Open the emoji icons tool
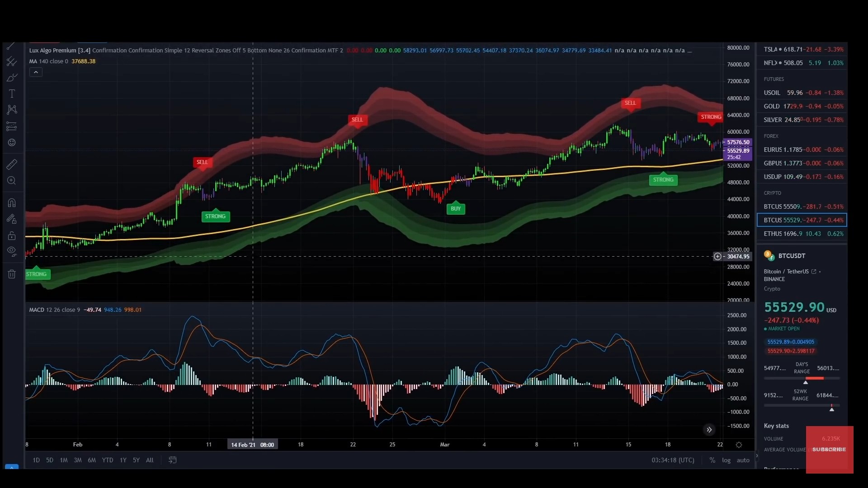Viewport: 868px width, 488px height. (12, 142)
